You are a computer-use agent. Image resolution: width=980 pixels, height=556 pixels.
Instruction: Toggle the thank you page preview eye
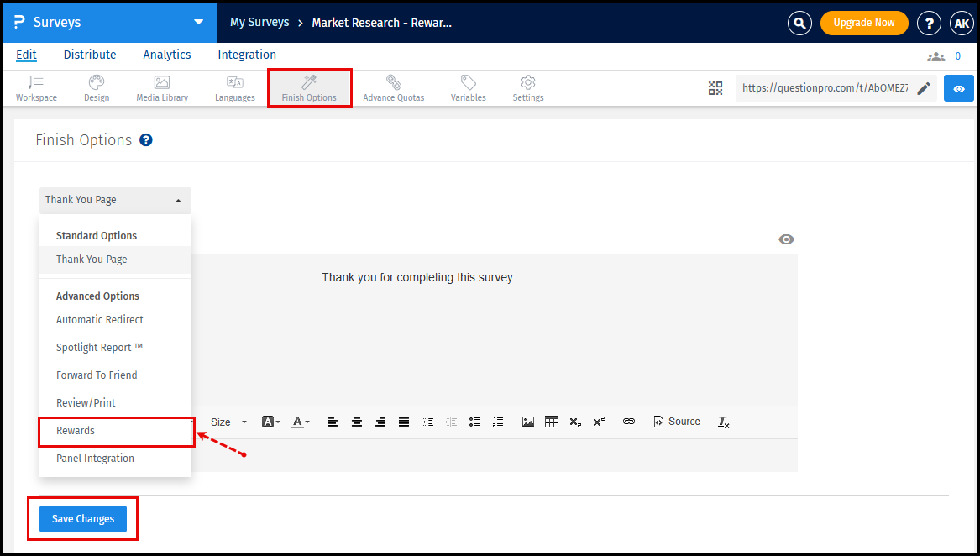[x=786, y=239]
